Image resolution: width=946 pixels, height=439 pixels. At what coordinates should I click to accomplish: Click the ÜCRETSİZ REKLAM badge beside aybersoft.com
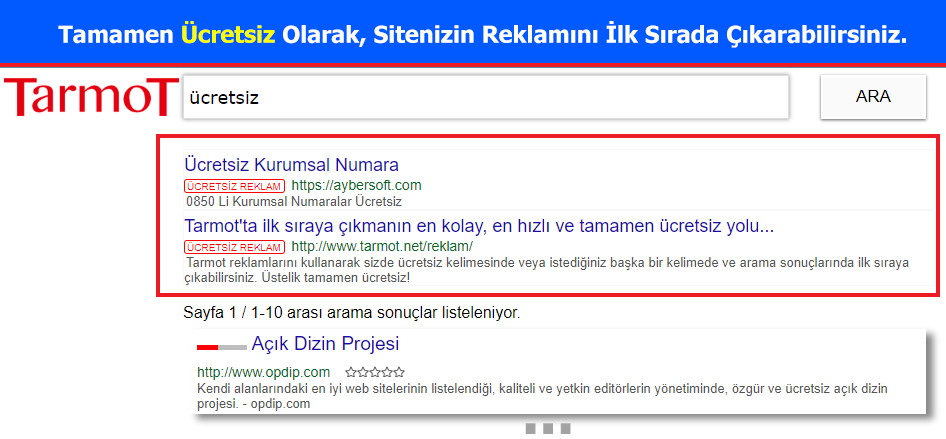tap(235, 186)
